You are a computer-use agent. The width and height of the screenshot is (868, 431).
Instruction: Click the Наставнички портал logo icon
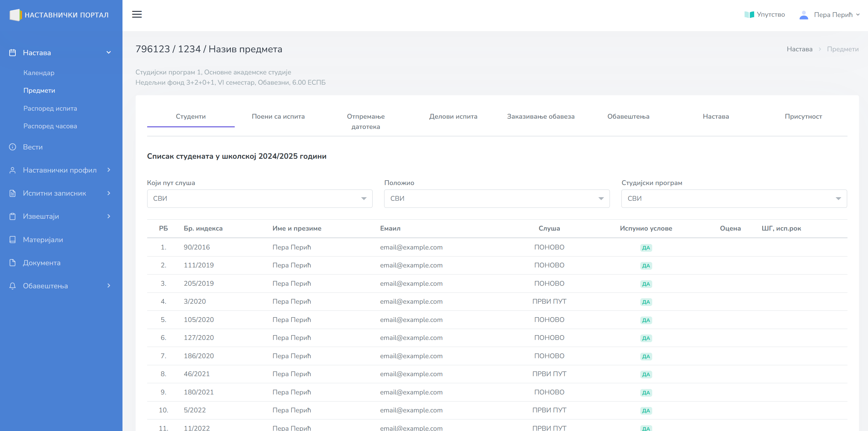[x=15, y=15]
